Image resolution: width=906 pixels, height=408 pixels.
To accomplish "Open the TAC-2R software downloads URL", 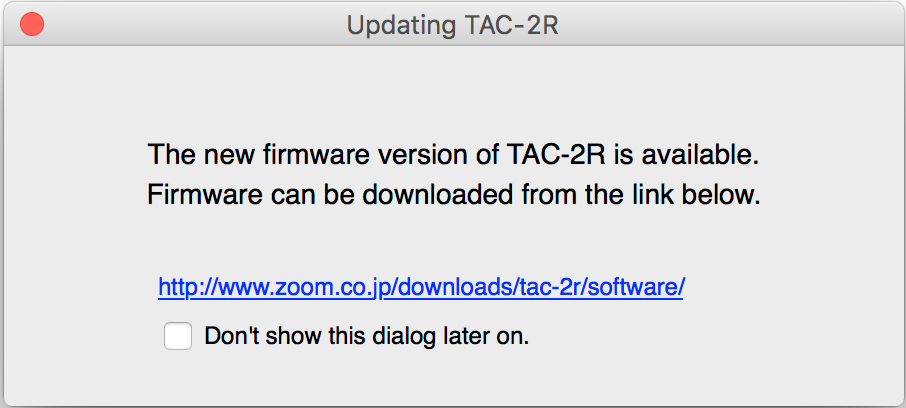I will click(421, 287).
